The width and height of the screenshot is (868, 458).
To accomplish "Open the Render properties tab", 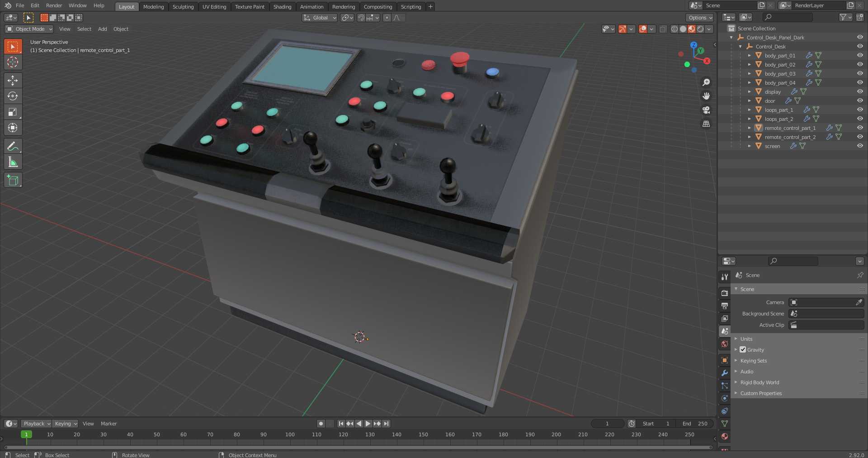I will click(725, 293).
